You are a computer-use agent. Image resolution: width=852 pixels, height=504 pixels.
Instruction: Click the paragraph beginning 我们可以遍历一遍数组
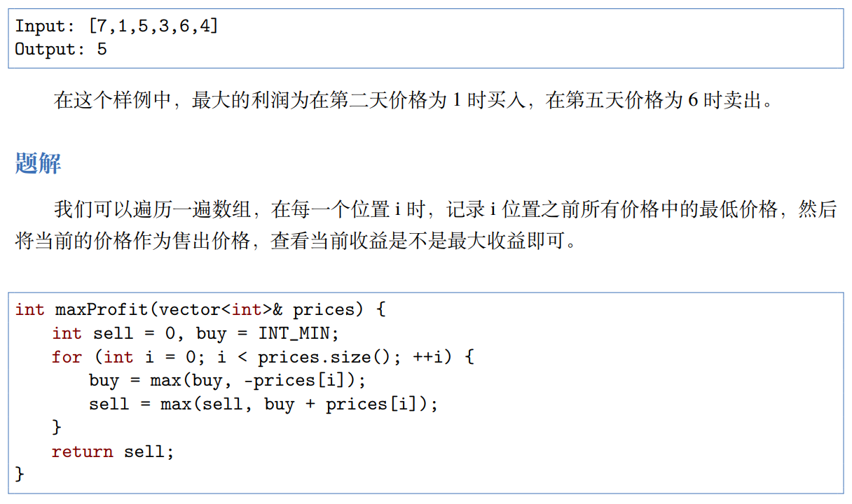[x=426, y=225]
